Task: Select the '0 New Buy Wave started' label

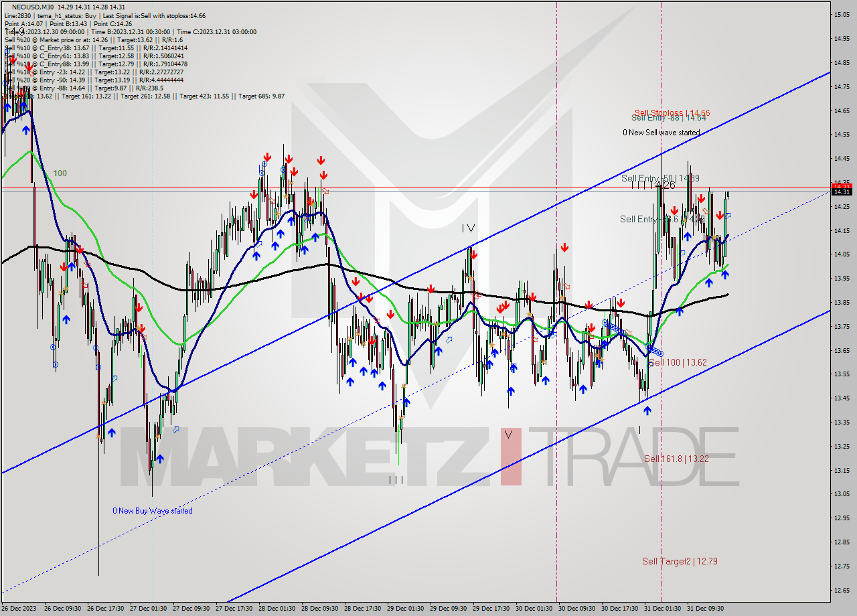Action: pyautogui.click(x=153, y=511)
